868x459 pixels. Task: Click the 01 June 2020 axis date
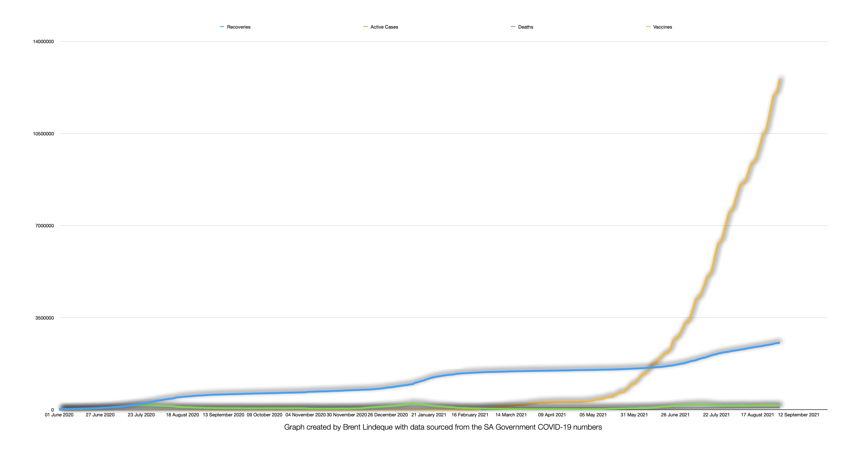[x=59, y=415]
